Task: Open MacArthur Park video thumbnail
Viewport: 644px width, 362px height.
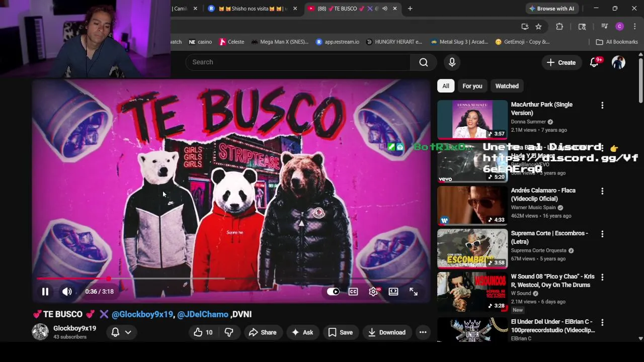Action: [x=472, y=120]
